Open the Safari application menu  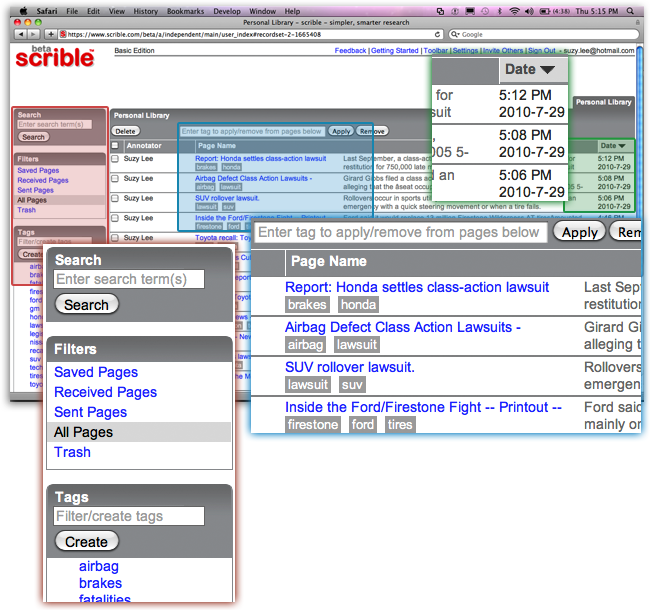[47, 11]
